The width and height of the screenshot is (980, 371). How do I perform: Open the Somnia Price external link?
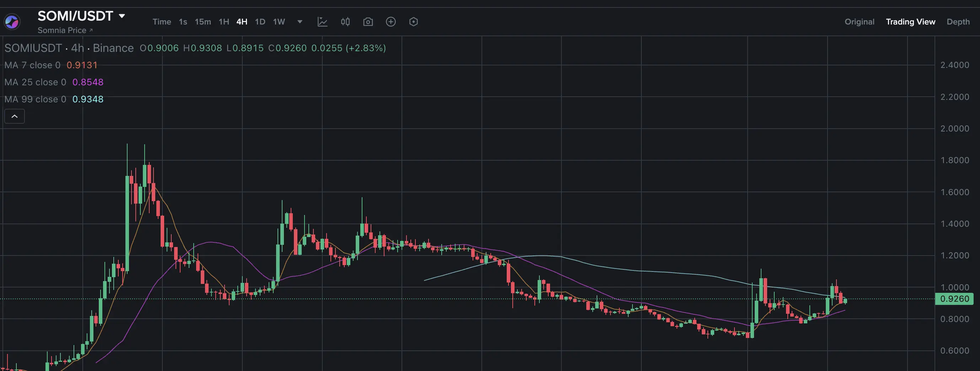point(65,31)
